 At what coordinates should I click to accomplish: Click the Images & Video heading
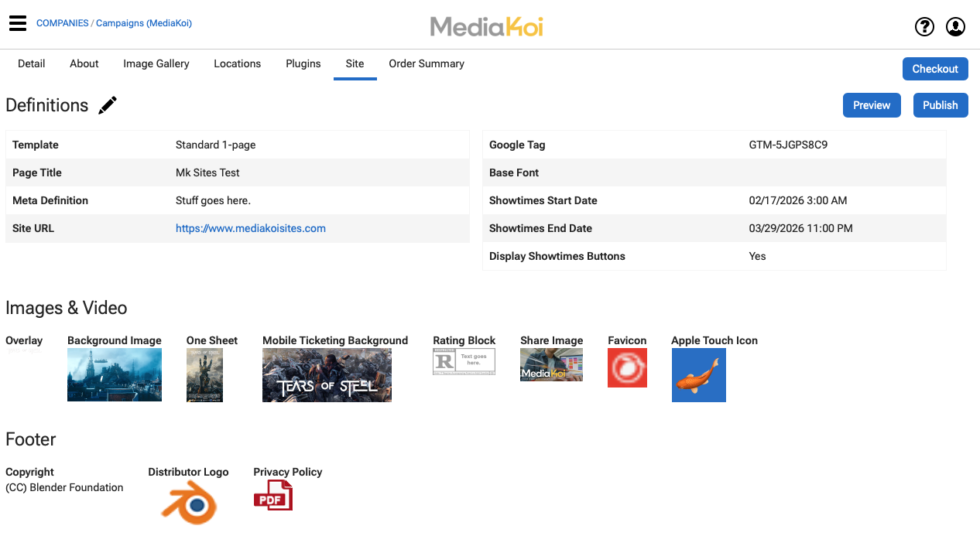(67, 308)
